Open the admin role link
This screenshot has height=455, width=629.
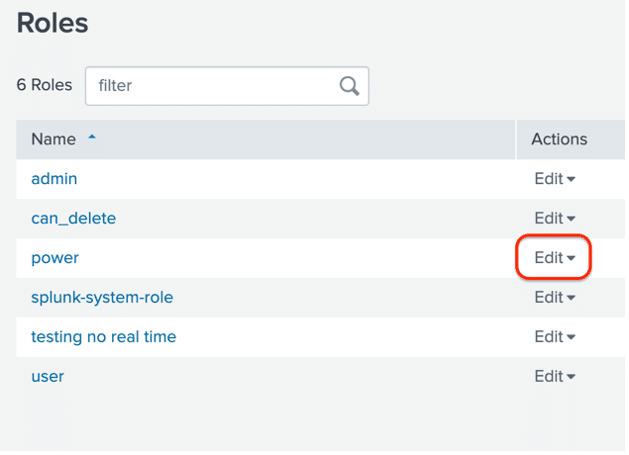54,179
